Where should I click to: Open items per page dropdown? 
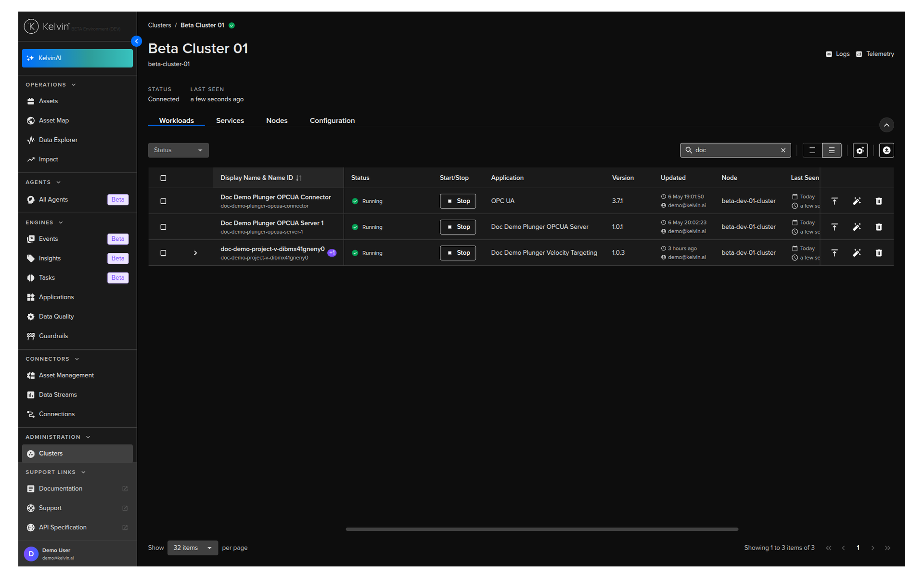click(x=192, y=548)
